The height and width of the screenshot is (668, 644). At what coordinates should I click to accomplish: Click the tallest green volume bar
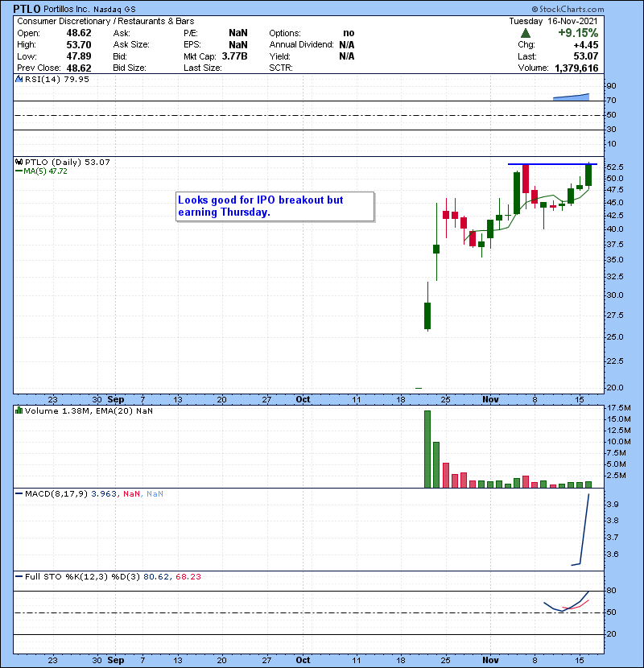(427, 449)
